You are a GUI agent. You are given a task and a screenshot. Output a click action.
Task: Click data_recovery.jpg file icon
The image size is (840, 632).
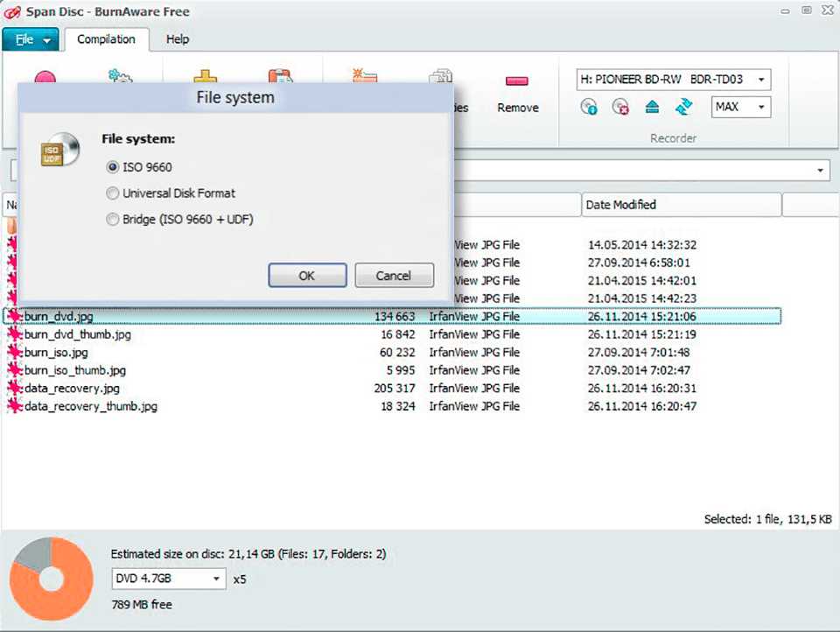(15, 388)
